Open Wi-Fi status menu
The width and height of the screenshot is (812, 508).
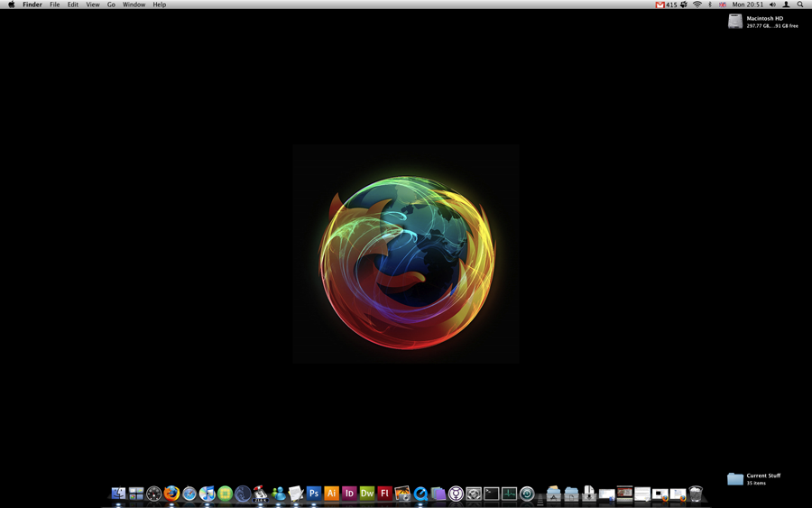(x=697, y=5)
